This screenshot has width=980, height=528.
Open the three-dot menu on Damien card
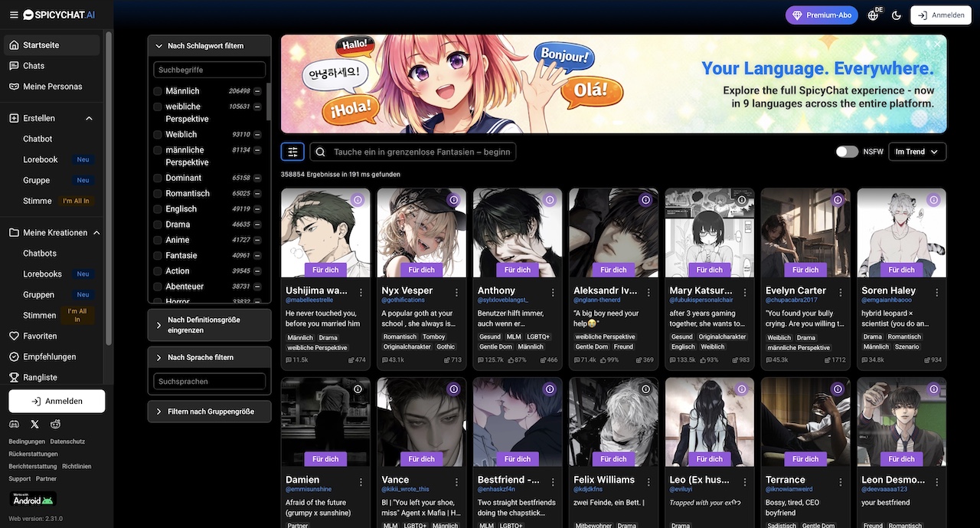pos(361,481)
